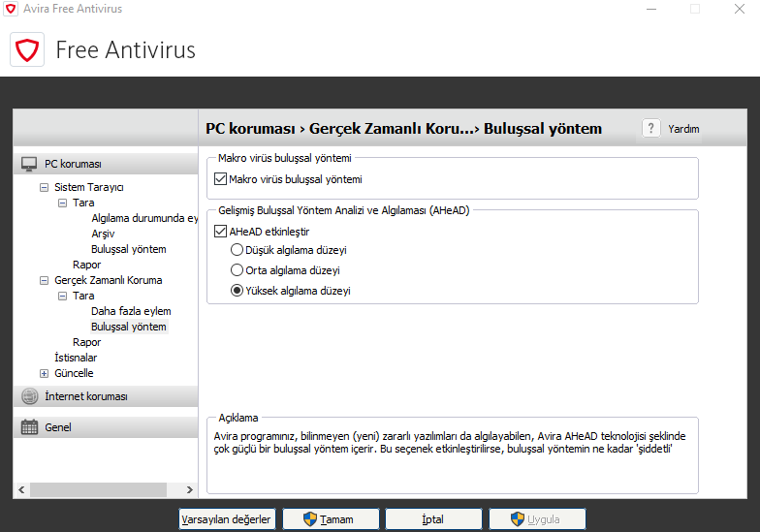Open the Genel section
Screen dimensions: 760x532
106,427
